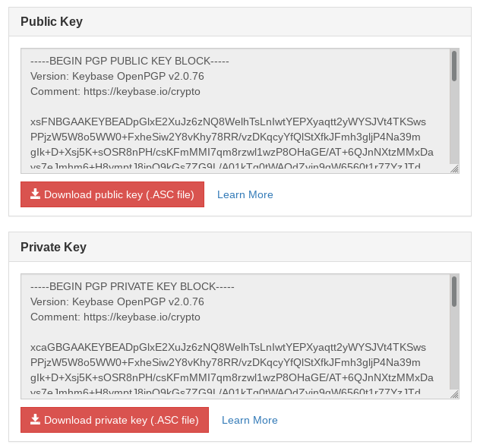Screen dimensions: 477x448
Task: Download private key (.ASC file)
Action: click(x=115, y=420)
